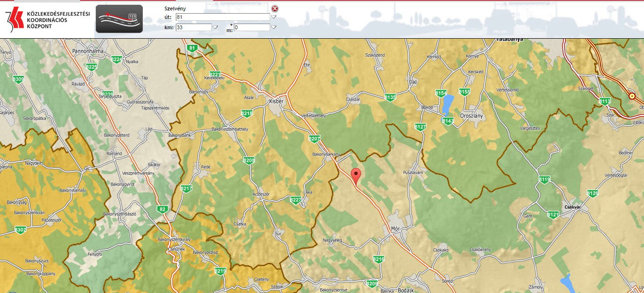This screenshot has height=293, width=644.
Task: Click the yellow junction circle near Szárliget
Action: (x=632, y=96)
